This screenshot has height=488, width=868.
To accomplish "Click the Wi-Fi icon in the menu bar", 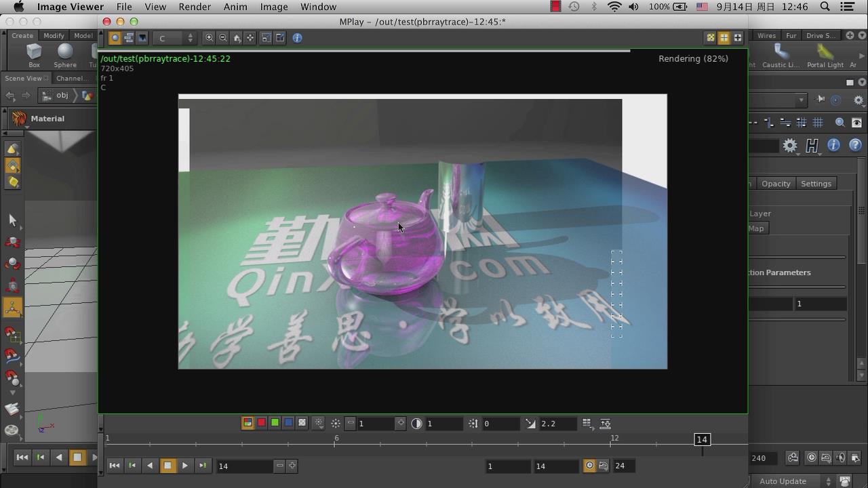I will click(614, 7).
